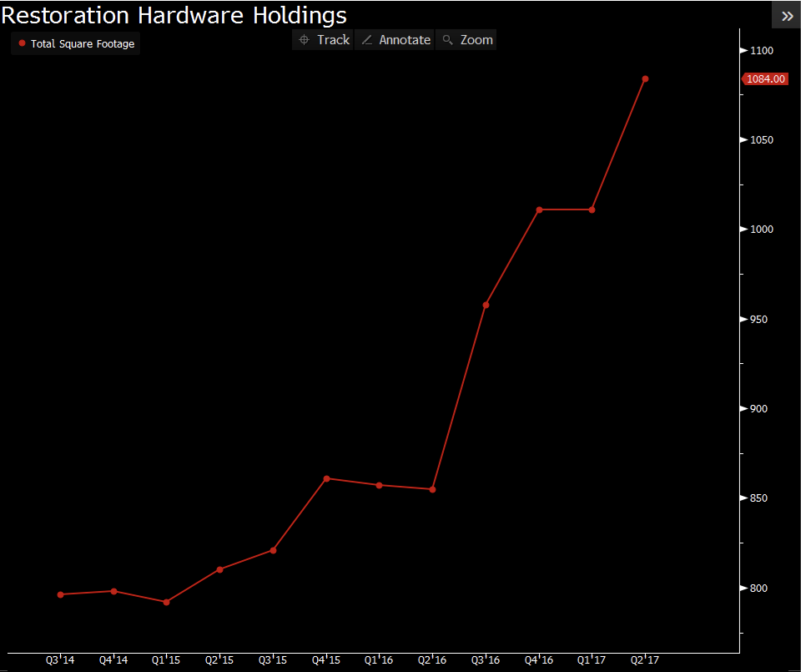
Task: Click the 1000 y-axis label
Action: click(x=762, y=230)
